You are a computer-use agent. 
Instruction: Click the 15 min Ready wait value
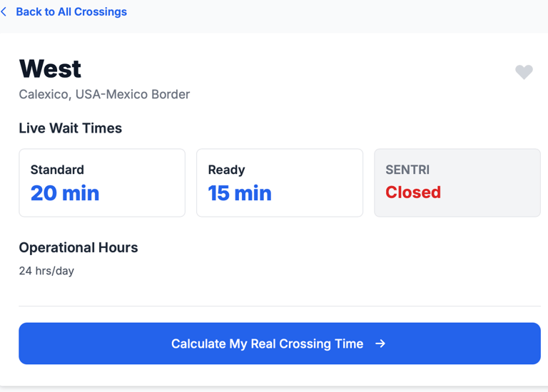point(240,193)
